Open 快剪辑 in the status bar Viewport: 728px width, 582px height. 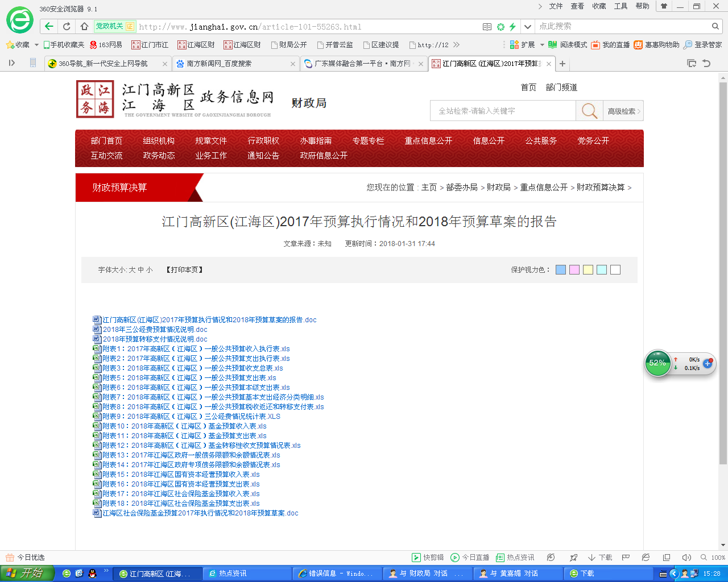point(428,558)
